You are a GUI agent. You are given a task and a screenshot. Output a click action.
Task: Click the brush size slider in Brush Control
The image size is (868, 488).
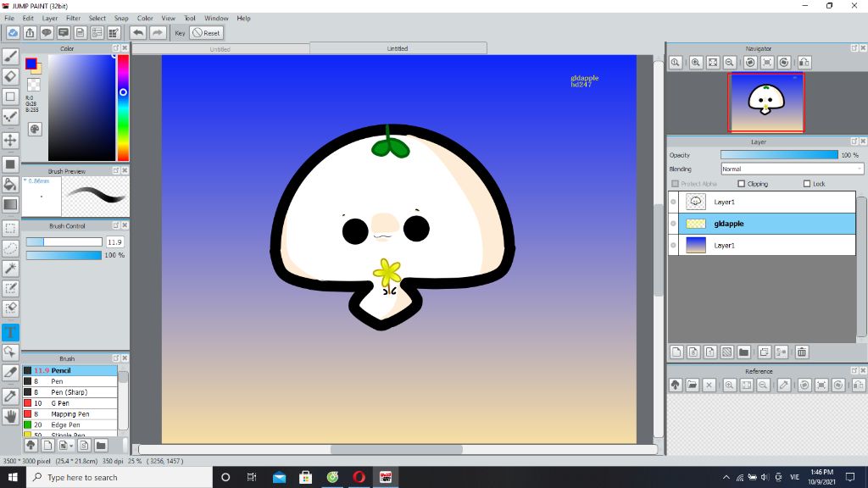click(64, 241)
